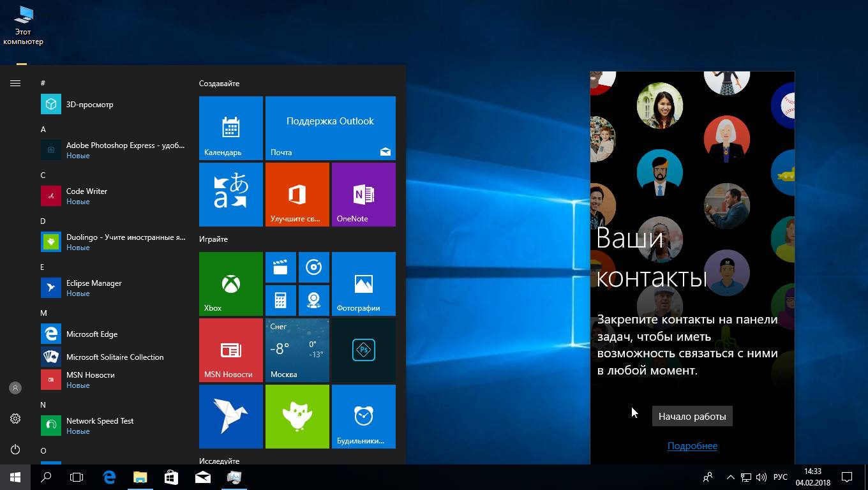Open File Explorer on the taskbar

tap(140, 477)
